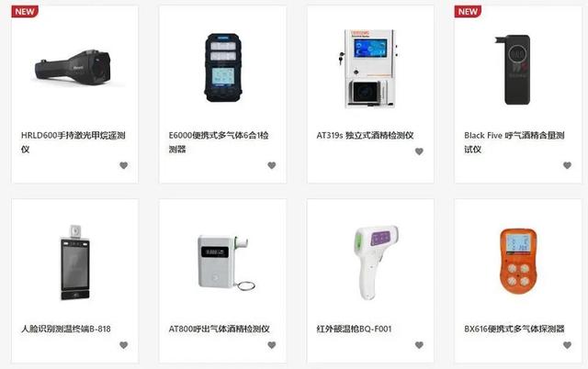Open AT800呼出气体酒精检测仪 product link

219,329
